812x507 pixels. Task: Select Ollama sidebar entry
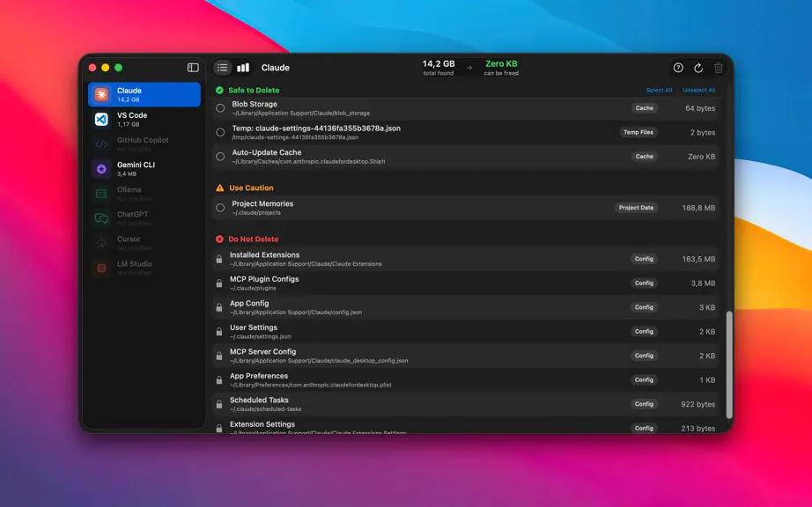[144, 194]
